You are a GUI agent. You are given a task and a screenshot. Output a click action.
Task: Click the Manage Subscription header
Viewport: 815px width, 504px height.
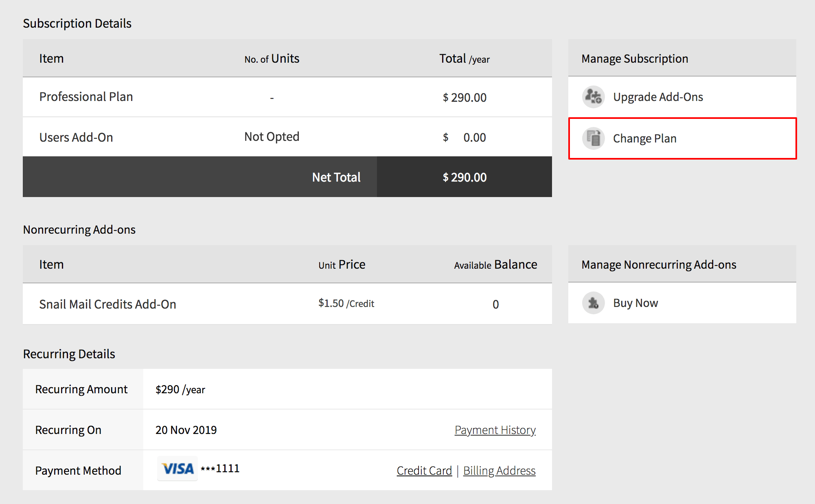pos(635,59)
